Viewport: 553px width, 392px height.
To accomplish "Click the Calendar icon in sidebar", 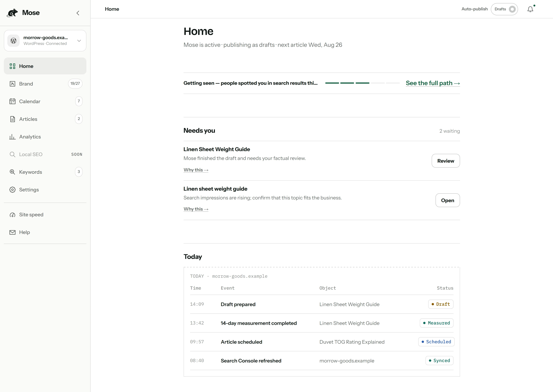I will tap(13, 101).
